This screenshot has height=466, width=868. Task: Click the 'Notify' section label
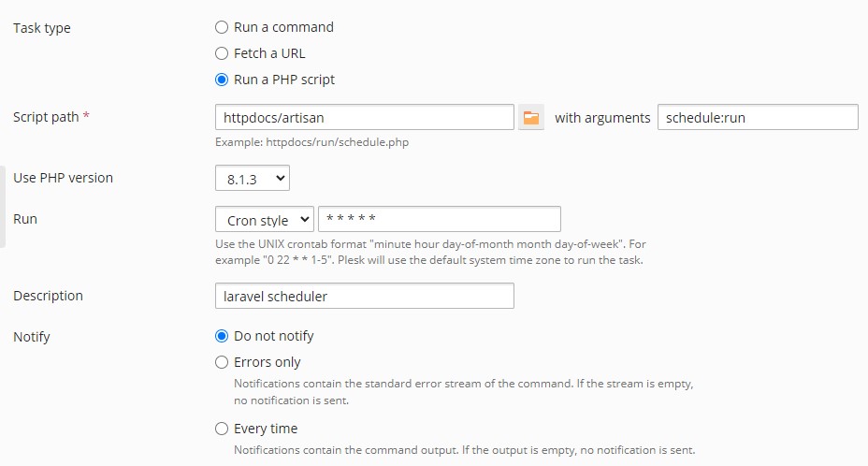coord(32,336)
